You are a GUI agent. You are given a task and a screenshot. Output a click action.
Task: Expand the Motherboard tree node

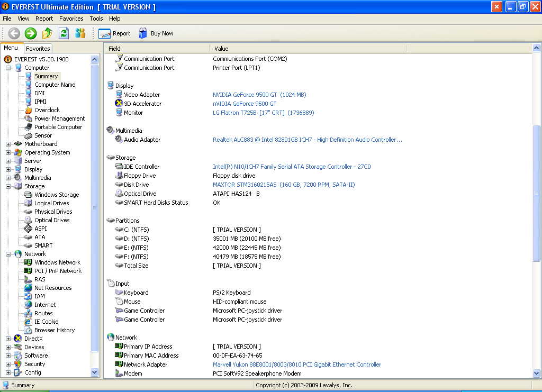point(8,144)
